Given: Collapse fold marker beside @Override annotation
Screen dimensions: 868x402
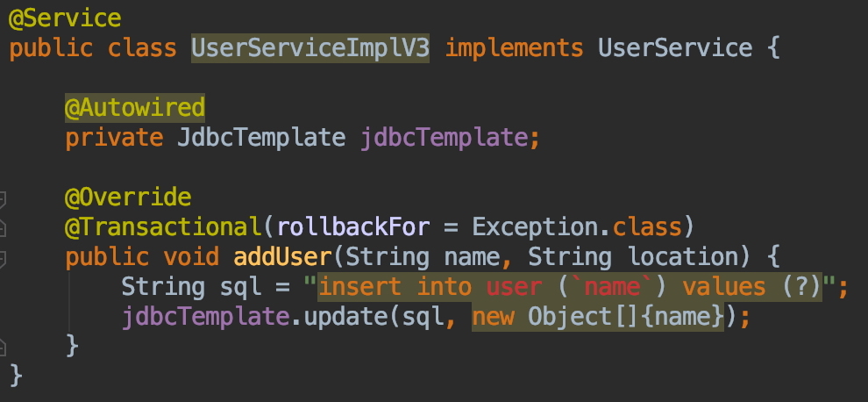Looking at the screenshot, I should [3, 198].
